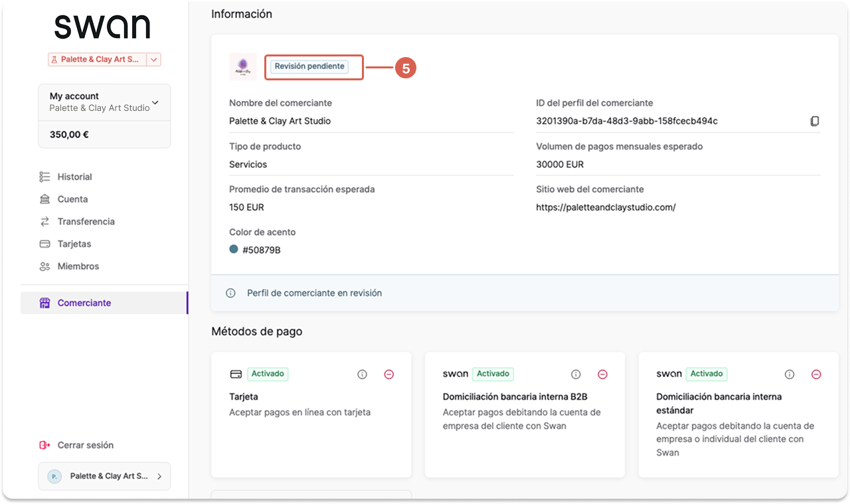
Task: Click the card icon in the Tarjeta tile
Action: 236,374
